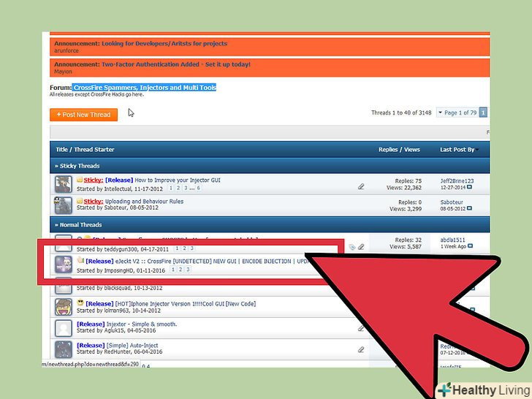Click thumbs-up icon on eJeckt V2 thread
532x399 pixels.
(x=80, y=260)
